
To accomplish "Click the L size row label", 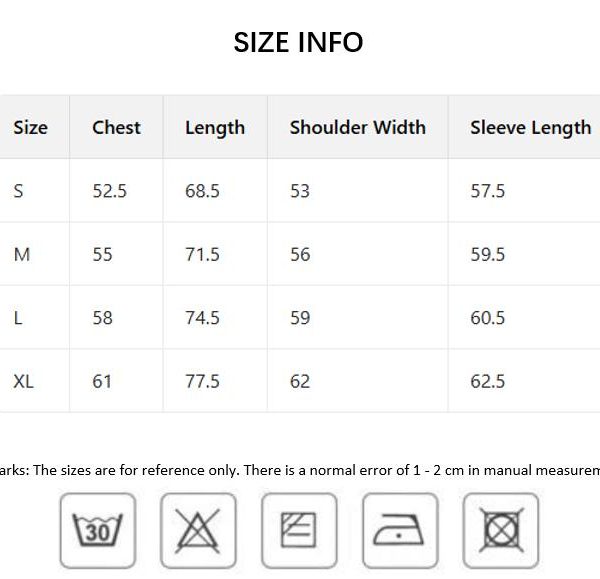I will point(18,318).
